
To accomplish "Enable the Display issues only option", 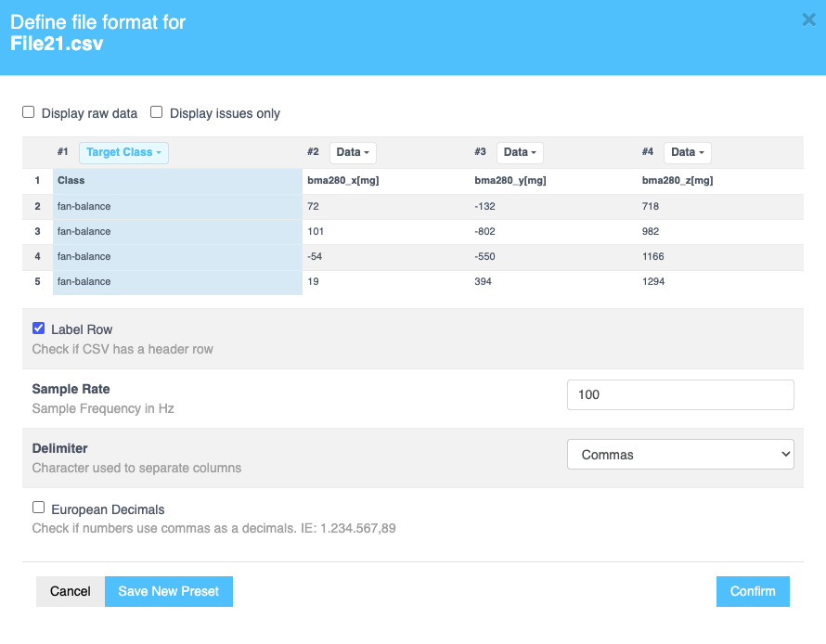I will [x=156, y=110].
